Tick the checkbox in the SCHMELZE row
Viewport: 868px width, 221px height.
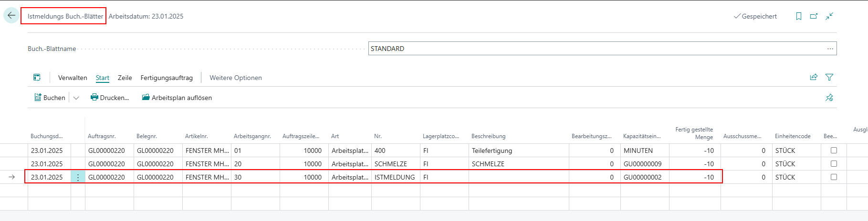coord(834,164)
